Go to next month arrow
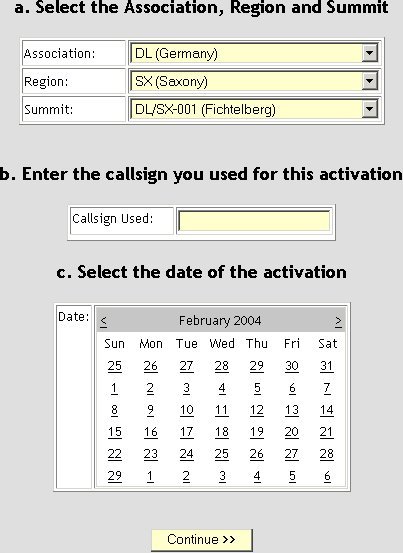 (338, 321)
